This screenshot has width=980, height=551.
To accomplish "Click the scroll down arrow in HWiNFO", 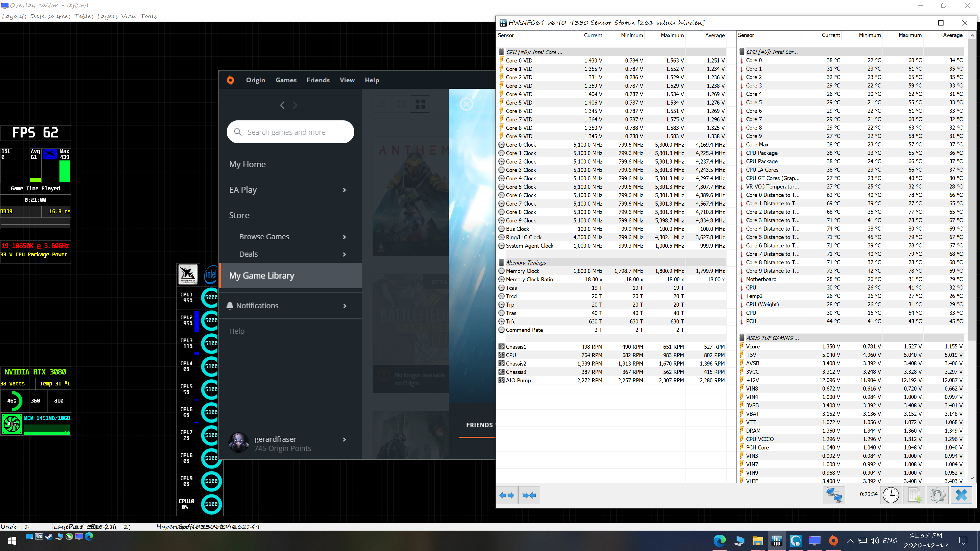I will coord(972,478).
